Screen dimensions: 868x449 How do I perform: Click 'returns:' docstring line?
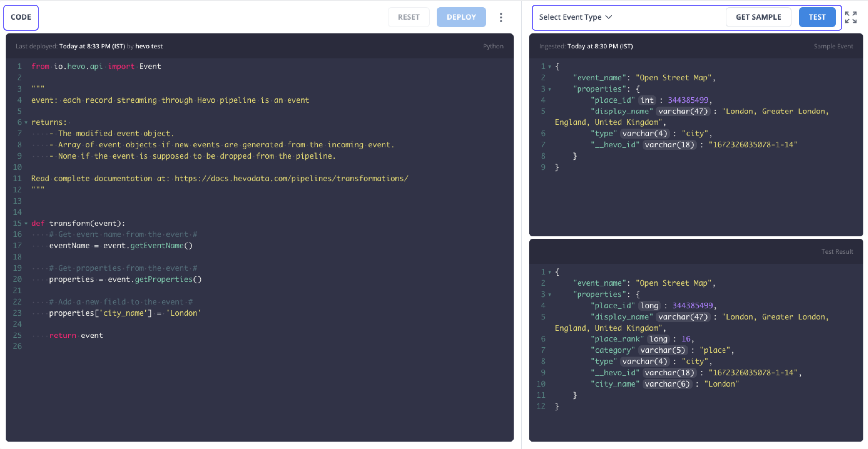point(49,122)
